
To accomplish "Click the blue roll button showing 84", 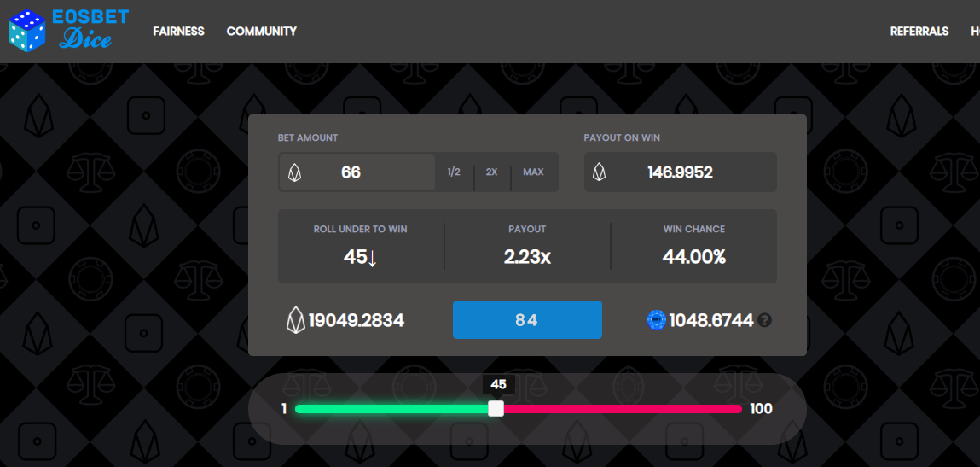I will click(x=527, y=320).
